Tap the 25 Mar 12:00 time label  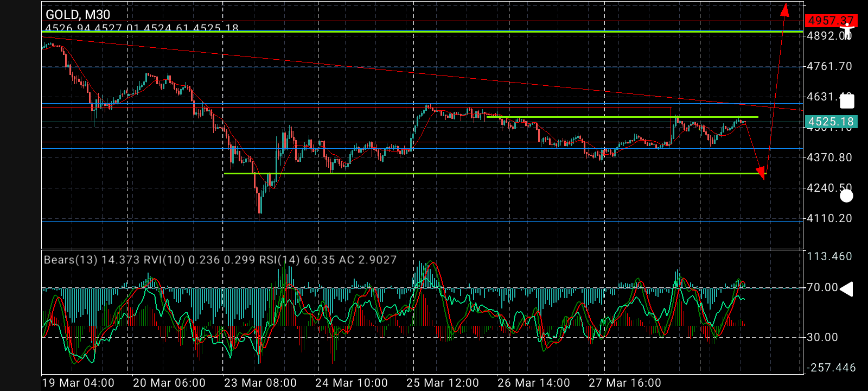443,383
